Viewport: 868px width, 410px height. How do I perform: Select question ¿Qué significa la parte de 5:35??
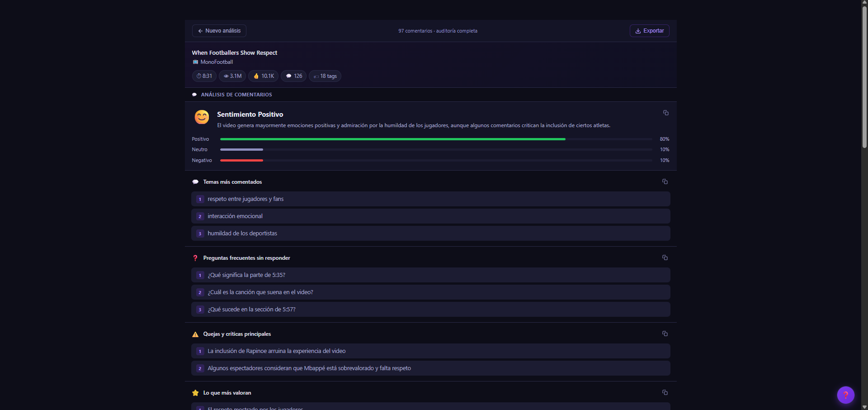430,275
